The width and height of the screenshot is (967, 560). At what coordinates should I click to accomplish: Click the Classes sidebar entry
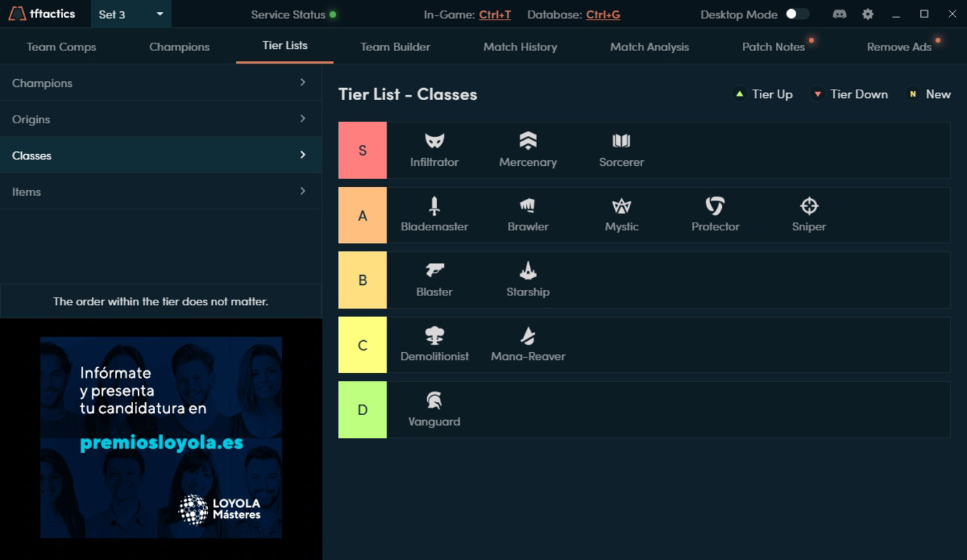161,155
